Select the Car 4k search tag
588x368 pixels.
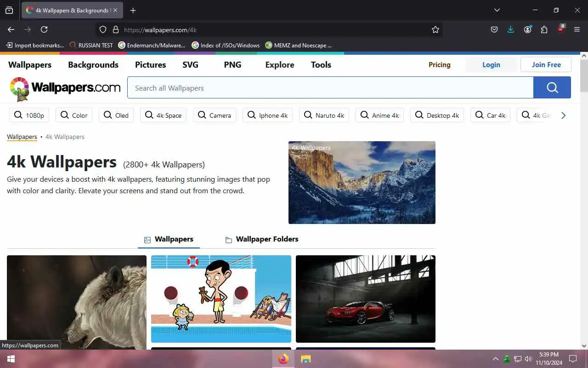(x=490, y=115)
